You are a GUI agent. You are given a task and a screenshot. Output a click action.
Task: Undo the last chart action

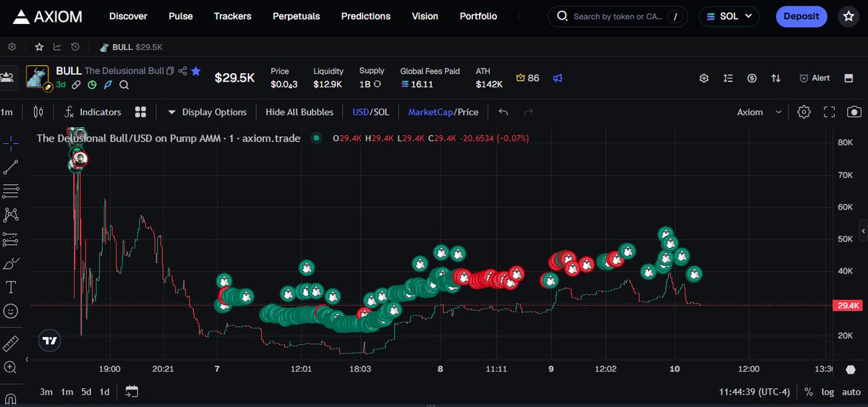pyautogui.click(x=503, y=112)
